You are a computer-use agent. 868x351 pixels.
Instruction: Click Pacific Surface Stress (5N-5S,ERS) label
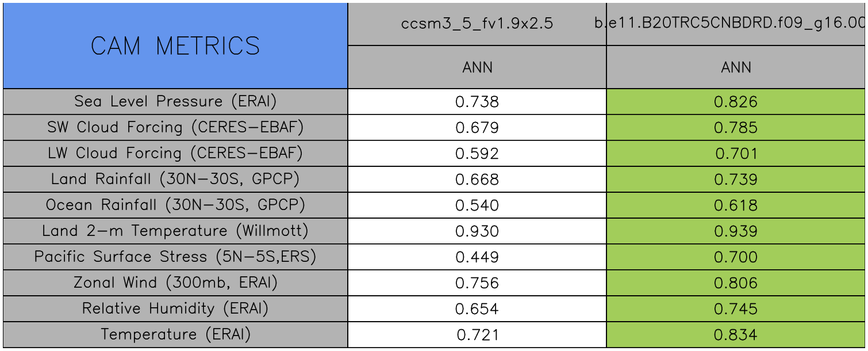tap(175, 257)
